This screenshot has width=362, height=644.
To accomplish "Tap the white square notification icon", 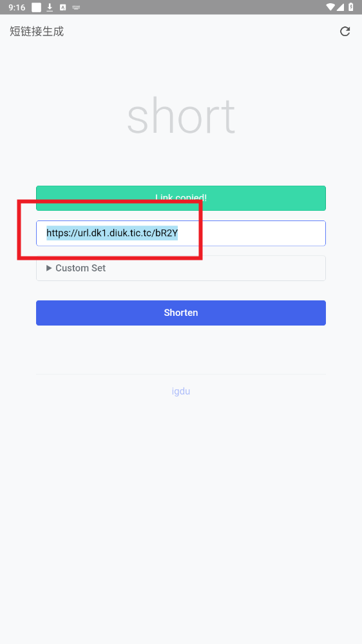I will pos(37,7).
